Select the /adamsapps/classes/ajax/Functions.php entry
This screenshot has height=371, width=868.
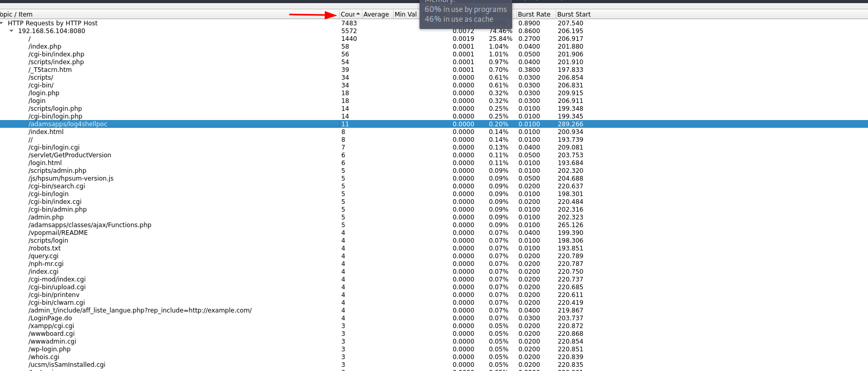tap(90, 225)
